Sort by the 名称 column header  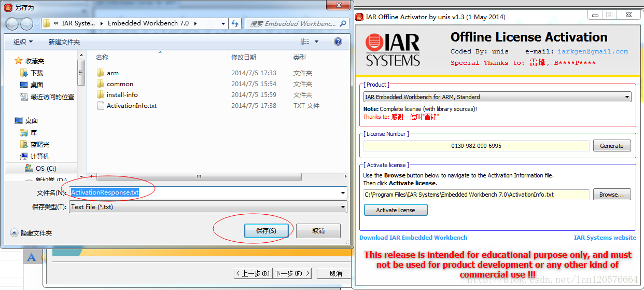click(x=103, y=57)
